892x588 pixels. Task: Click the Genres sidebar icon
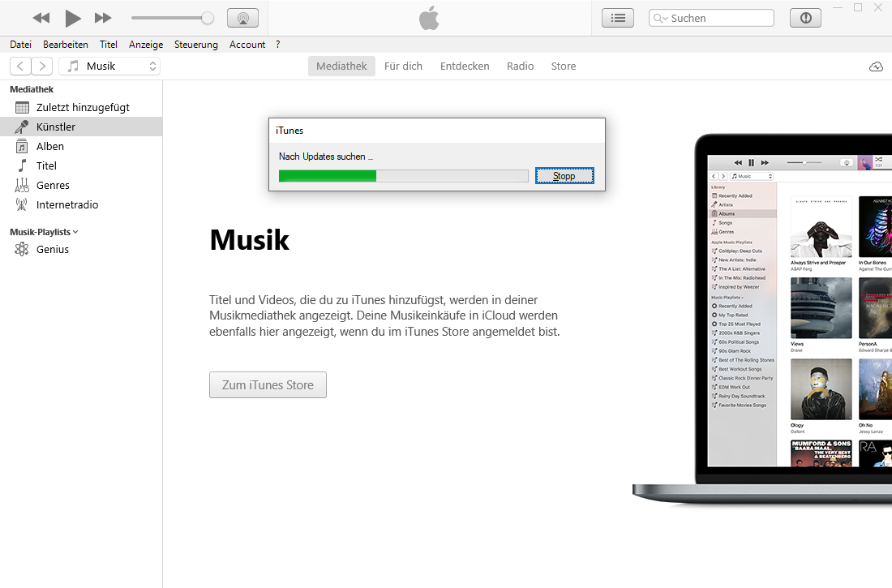(x=23, y=185)
